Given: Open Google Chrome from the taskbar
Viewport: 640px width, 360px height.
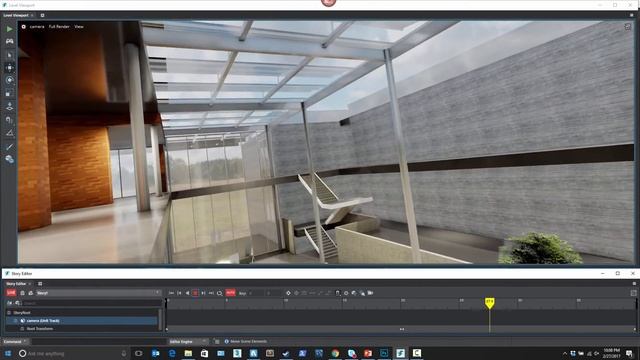Looking at the screenshot, I should coord(335,353).
